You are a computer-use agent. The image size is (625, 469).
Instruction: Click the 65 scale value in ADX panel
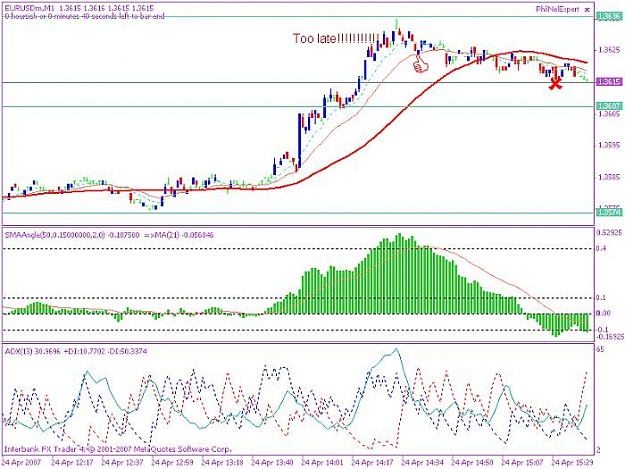[601, 349]
